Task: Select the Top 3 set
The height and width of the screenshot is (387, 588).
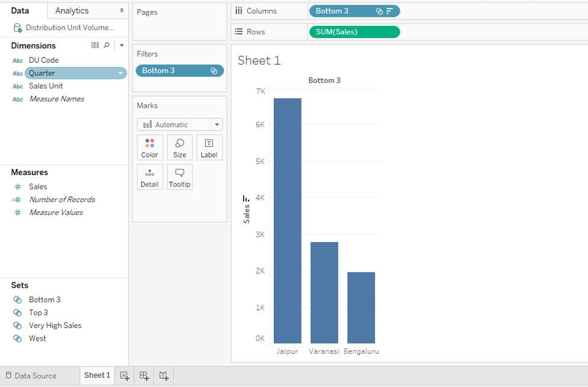Action: point(37,312)
